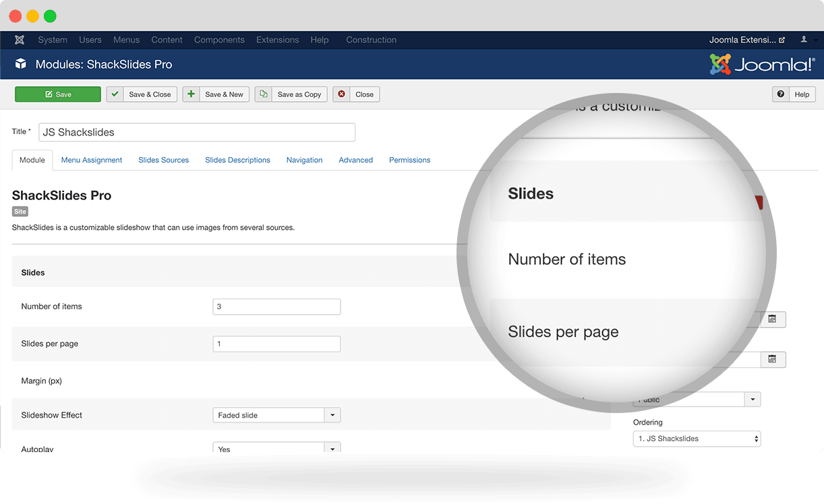This screenshot has width=824, height=504.
Task: Open the Construction menu item
Action: pos(372,40)
